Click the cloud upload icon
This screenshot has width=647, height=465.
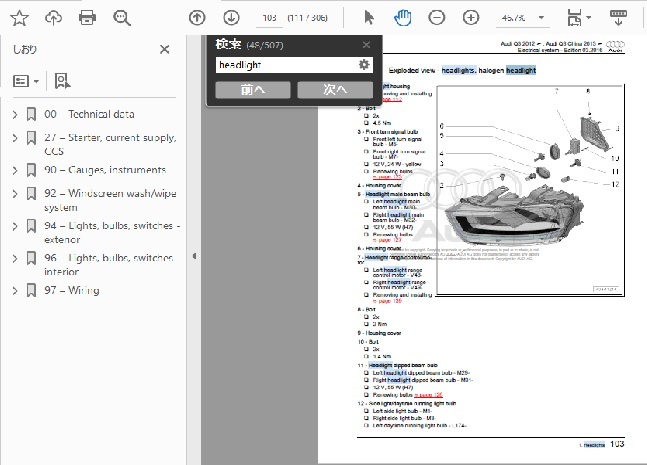click(x=53, y=18)
